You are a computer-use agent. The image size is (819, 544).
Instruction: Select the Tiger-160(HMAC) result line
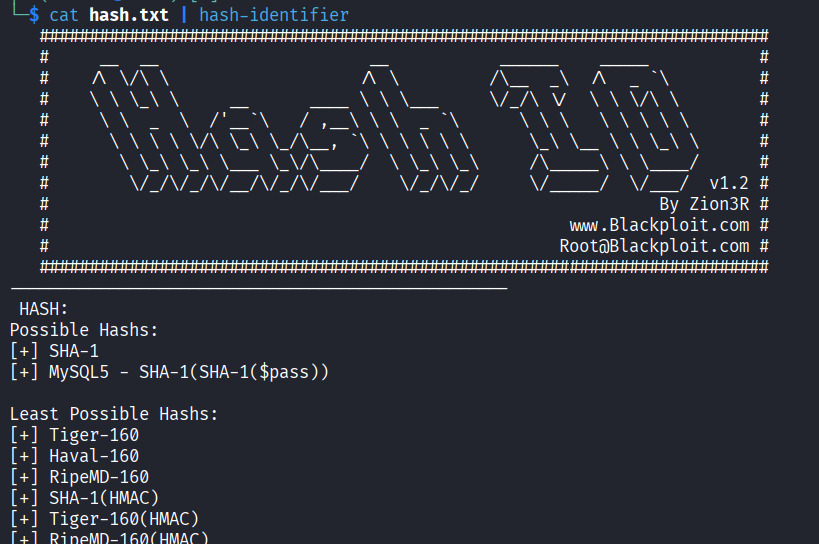123,519
